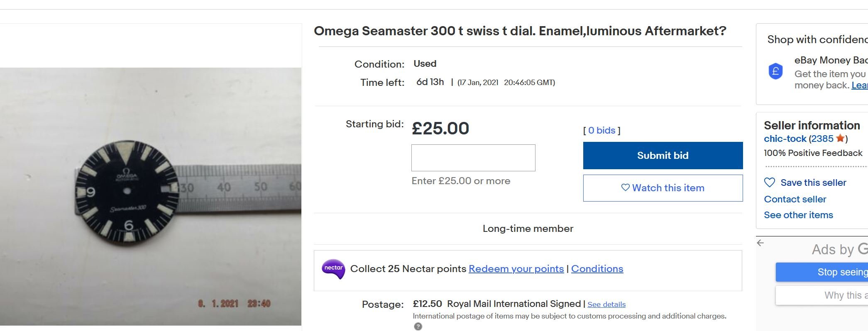This screenshot has width=868, height=331.
Task: Click the bid amount input field
Action: 473,158
